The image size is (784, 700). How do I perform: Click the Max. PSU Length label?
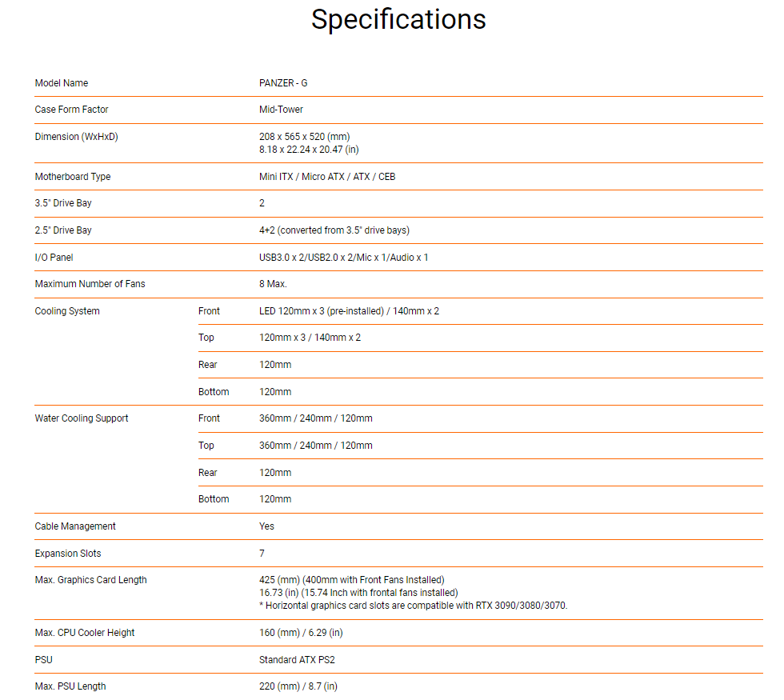pos(70,686)
